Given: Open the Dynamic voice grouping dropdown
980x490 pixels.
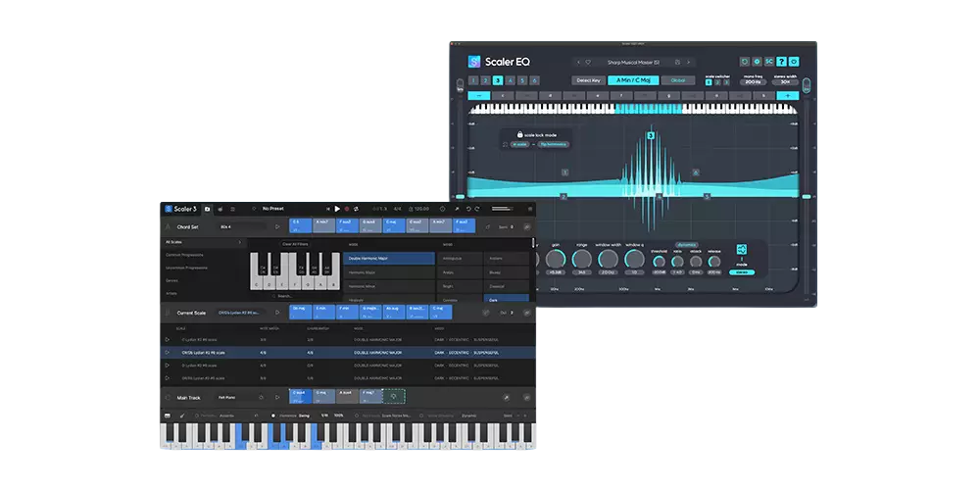Looking at the screenshot, I should click(468, 416).
